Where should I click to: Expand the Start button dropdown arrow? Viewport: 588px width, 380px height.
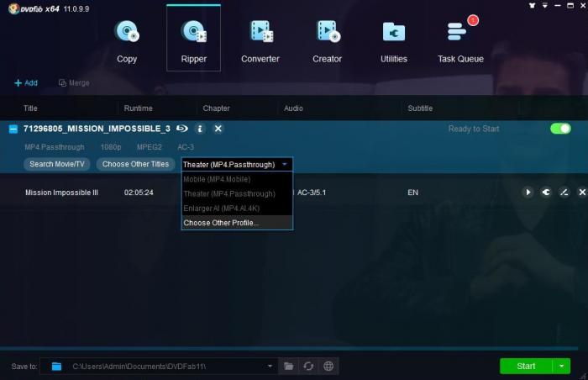coord(561,366)
